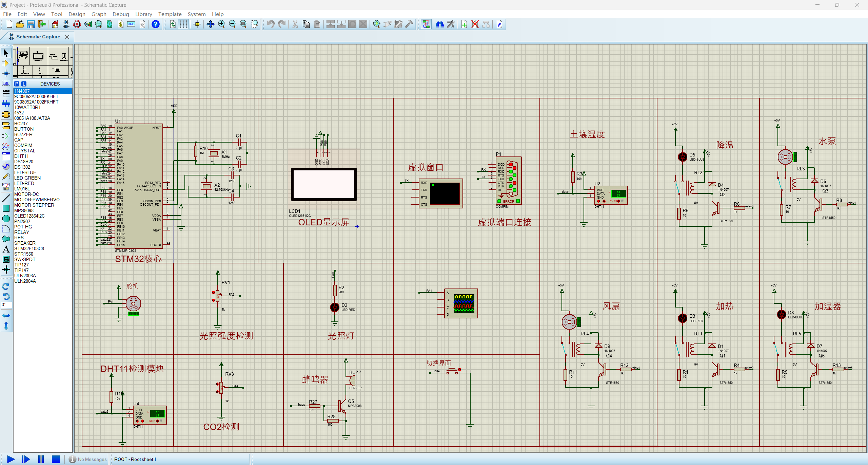Center the view with the crosshair icon
Viewport: 868px width, 465px height.
click(197, 24)
